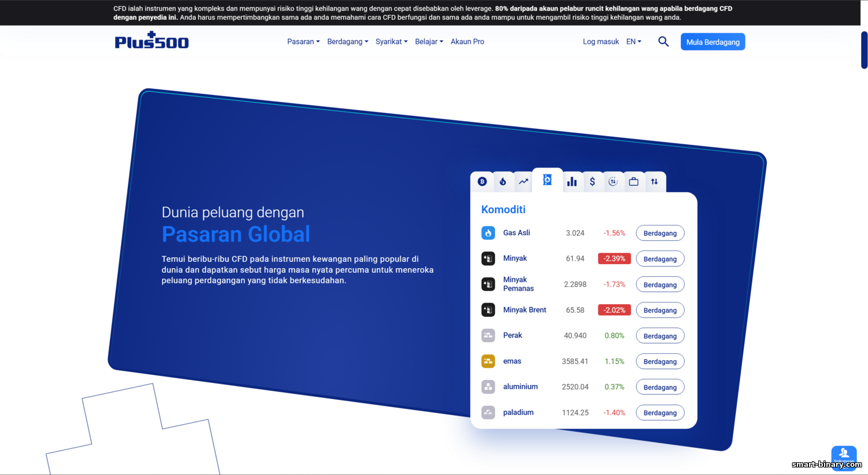Open the EN language selector
The image size is (868, 475).
(x=634, y=42)
